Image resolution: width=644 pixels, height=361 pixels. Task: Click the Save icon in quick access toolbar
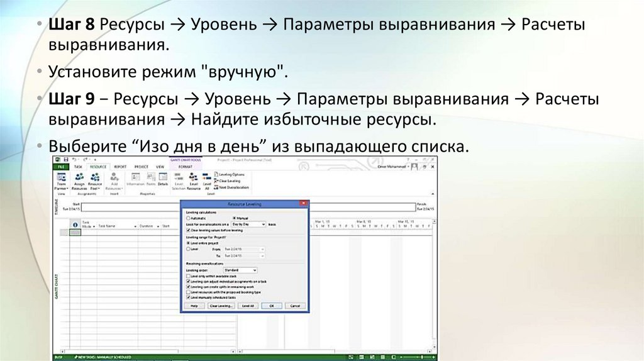tap(65, 159)
